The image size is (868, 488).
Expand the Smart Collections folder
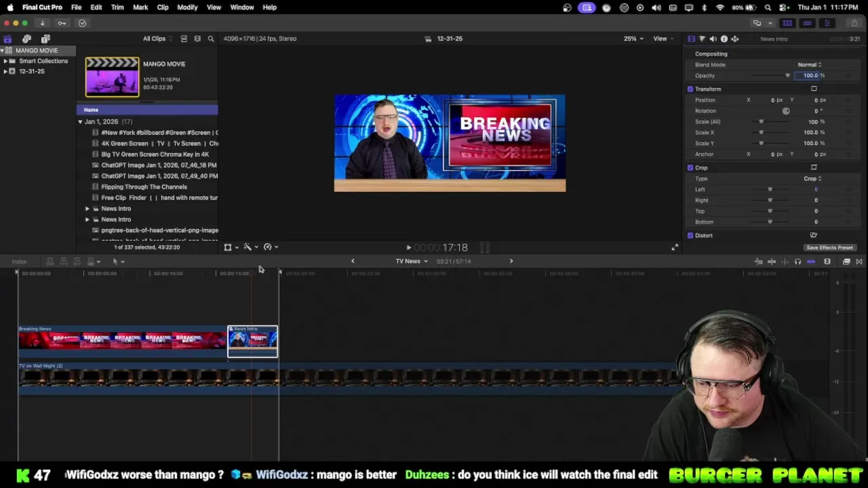click(5, 61)
